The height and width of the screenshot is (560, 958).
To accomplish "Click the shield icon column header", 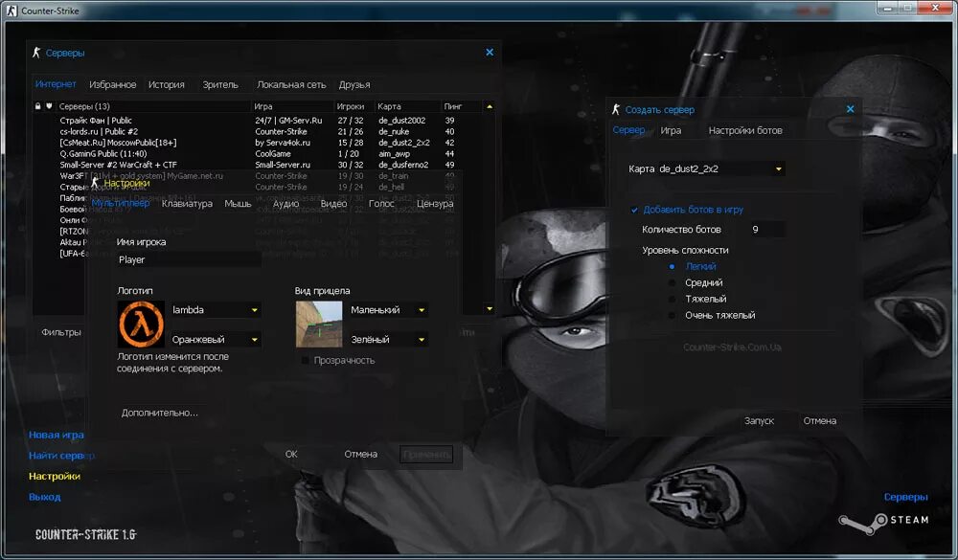I will click(x=49, y=106).
